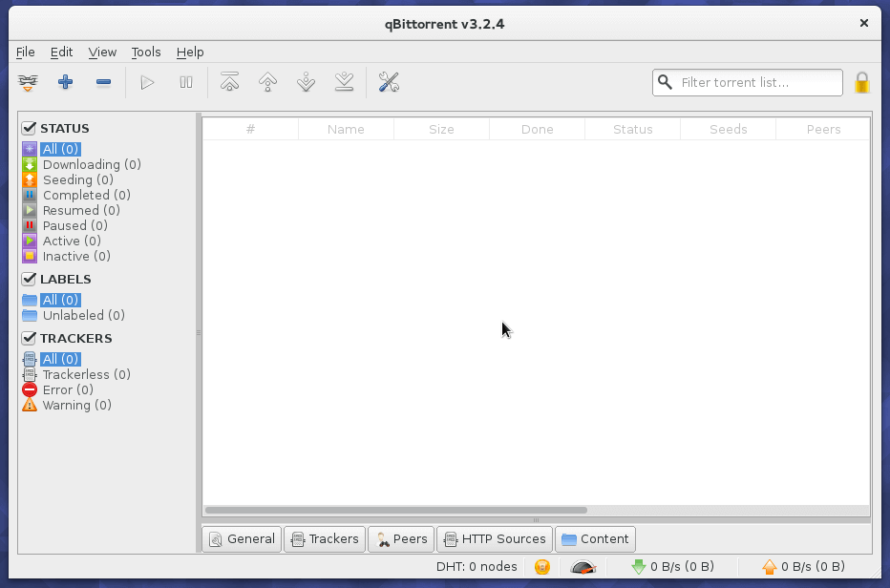Toggle the TRACKERS section checkbox
890x588 pixels.
coord(29,338)
